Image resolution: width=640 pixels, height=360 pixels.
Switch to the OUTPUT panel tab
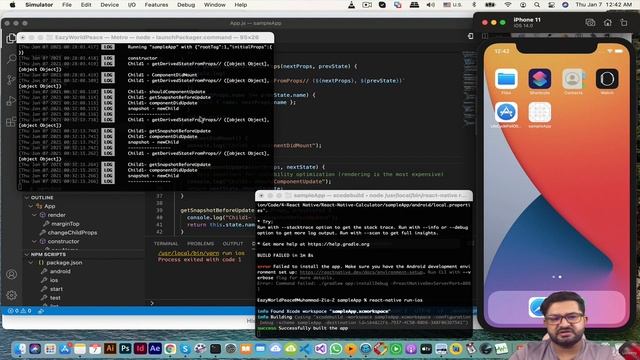(233, 243)
